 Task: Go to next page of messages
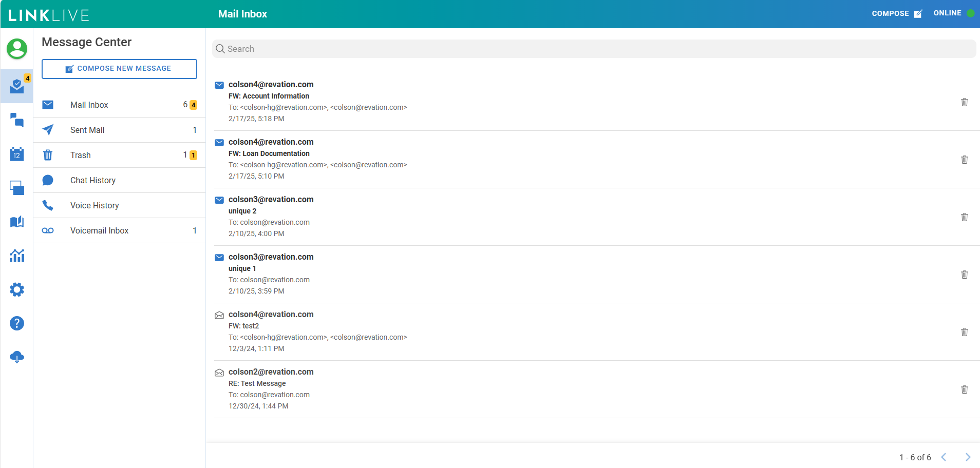968,457
